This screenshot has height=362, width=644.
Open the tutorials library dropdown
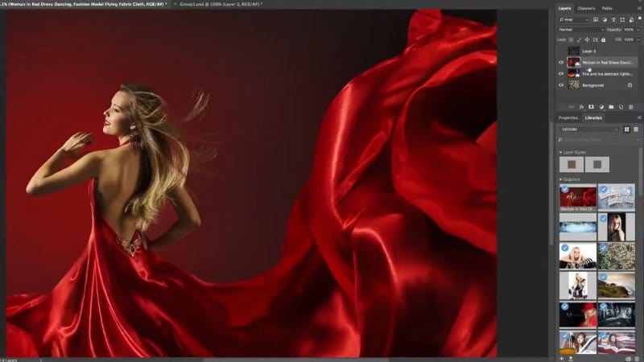tap(589, 130)
